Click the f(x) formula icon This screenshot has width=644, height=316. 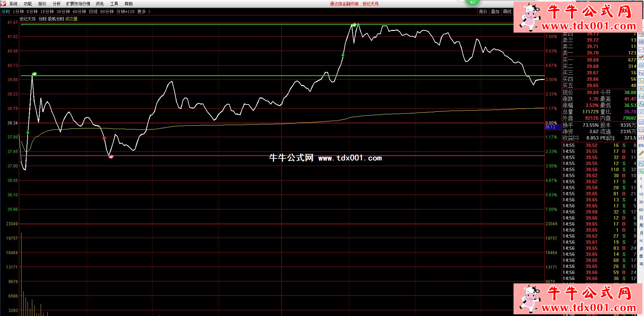click(641, 104)
